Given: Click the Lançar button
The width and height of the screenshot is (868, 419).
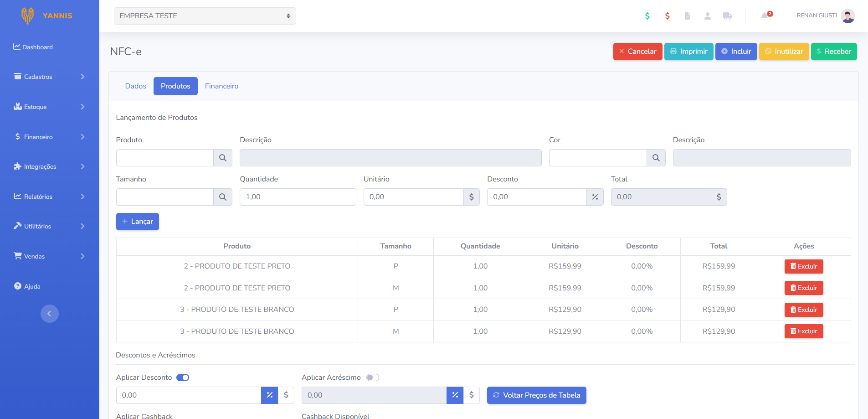Looking at the screenshot, I should (x=138, y=222).
